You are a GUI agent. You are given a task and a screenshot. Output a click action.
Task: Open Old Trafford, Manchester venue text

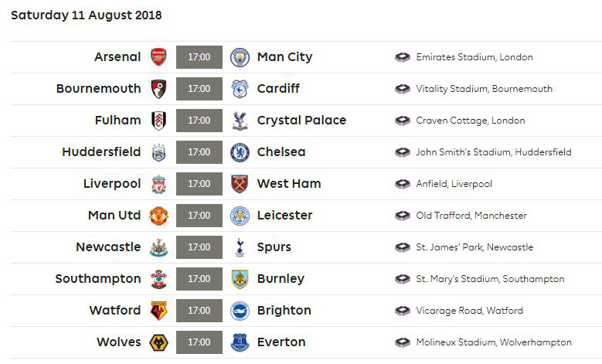point(471,216)
